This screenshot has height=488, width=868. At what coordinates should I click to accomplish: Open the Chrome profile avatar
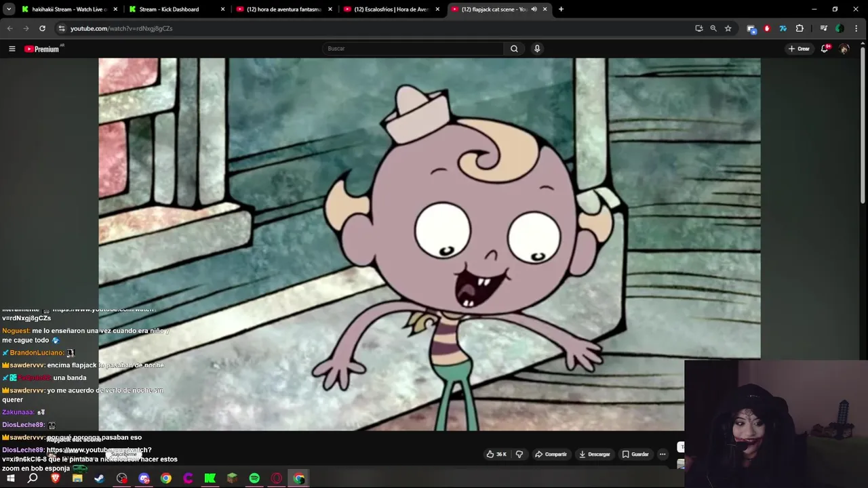pyautogui.click(x=840, y=28)
